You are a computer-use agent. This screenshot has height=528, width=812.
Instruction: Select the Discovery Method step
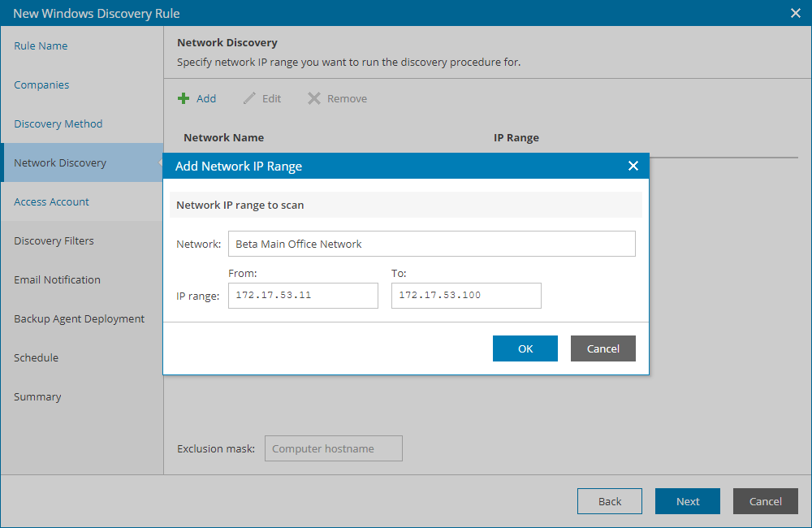pos(58,123)
